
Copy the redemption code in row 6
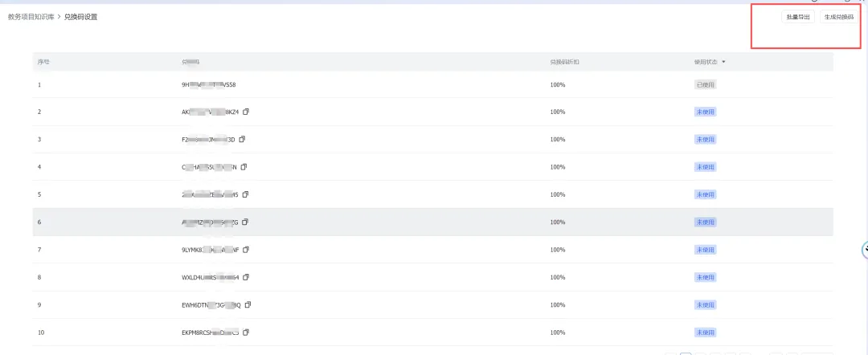point(246,222)
